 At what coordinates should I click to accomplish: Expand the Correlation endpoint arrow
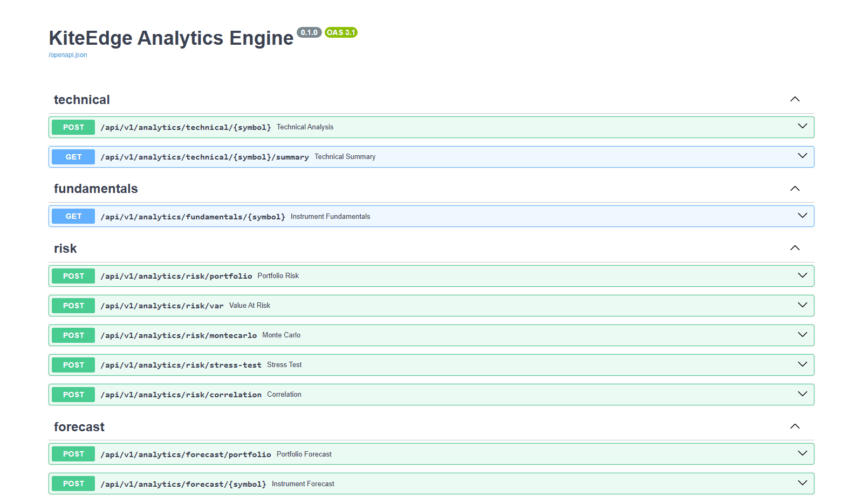(x=803, y=394)
